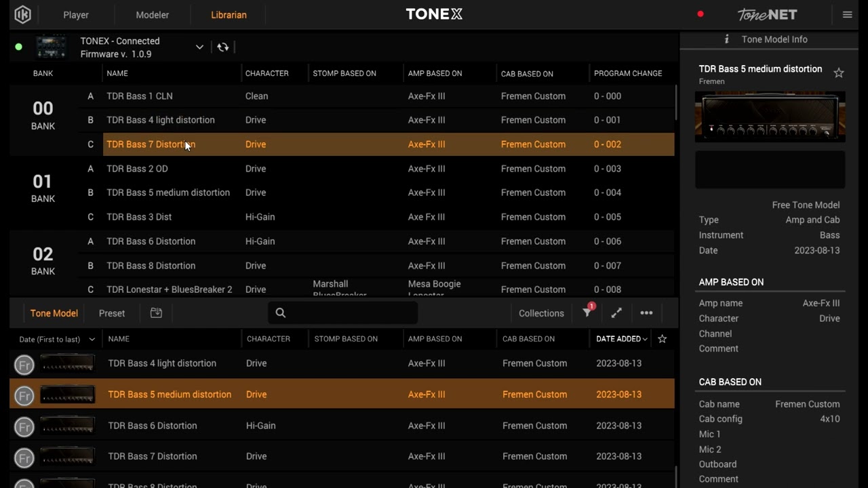Select the Tone Model tab
Image resolution: width=868 pixels, height=488 pixels.
(54, 313)
